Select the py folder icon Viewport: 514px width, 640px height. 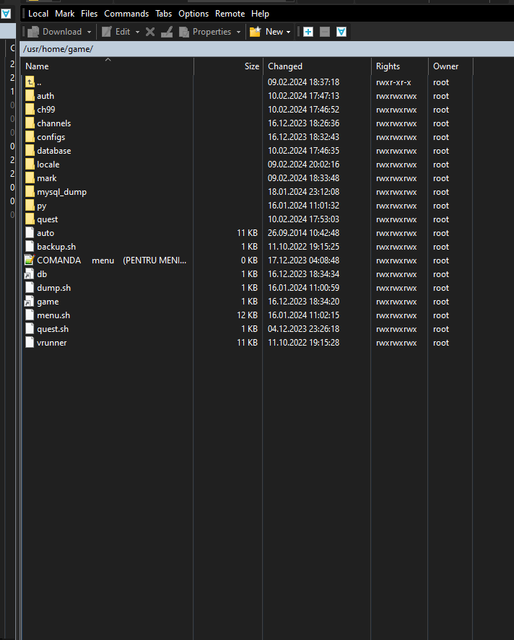pyautogui.click(x=30, y=205)
